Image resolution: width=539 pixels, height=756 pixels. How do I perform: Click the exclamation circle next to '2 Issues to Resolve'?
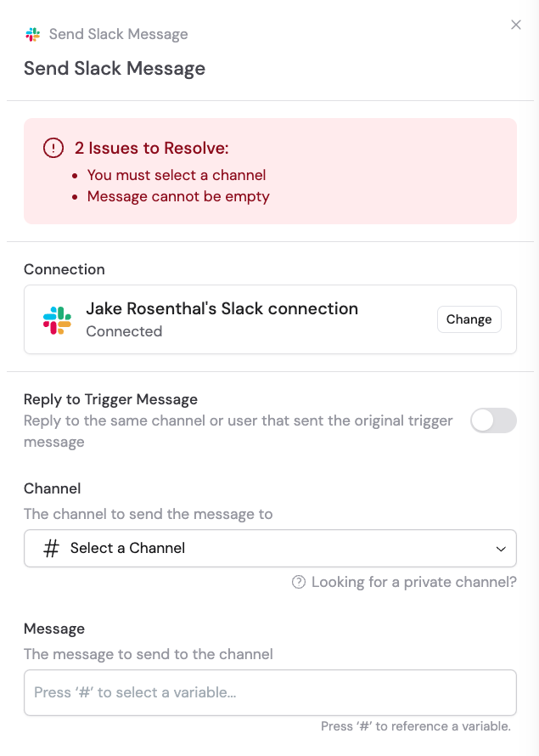point(53,147)
